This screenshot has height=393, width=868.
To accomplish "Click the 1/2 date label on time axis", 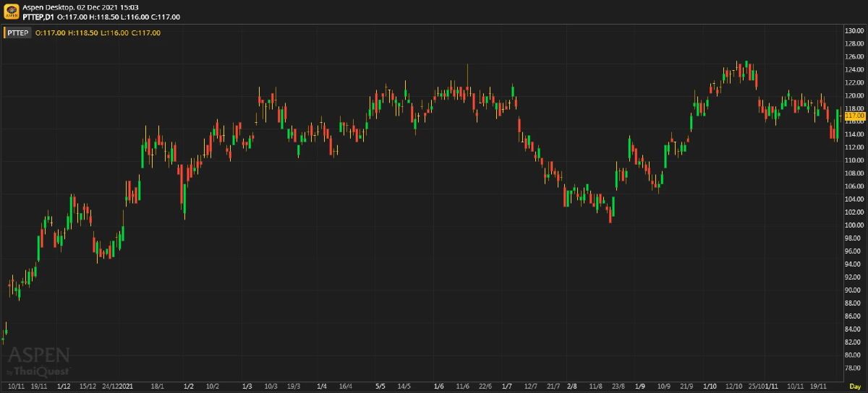I will [189, 386].
